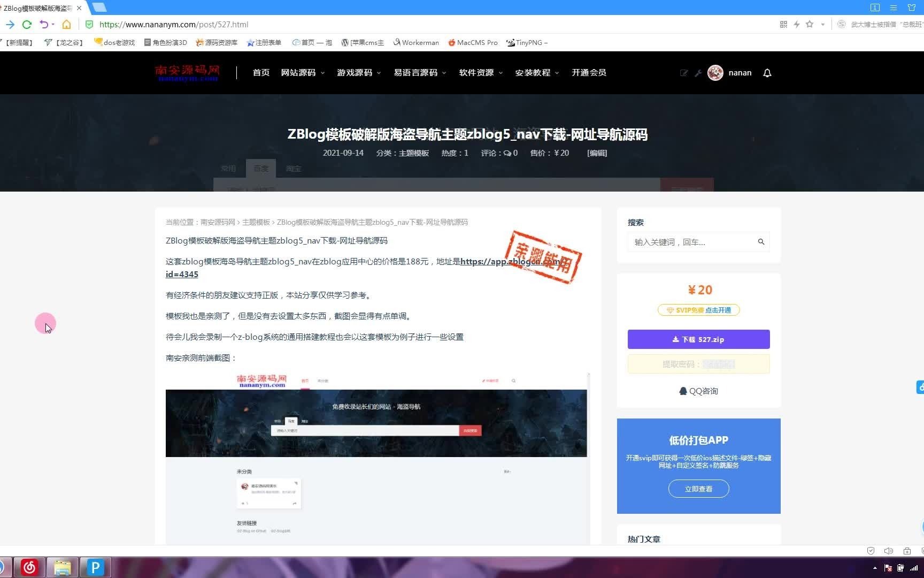Go to browser home page icon

(66, 25)
